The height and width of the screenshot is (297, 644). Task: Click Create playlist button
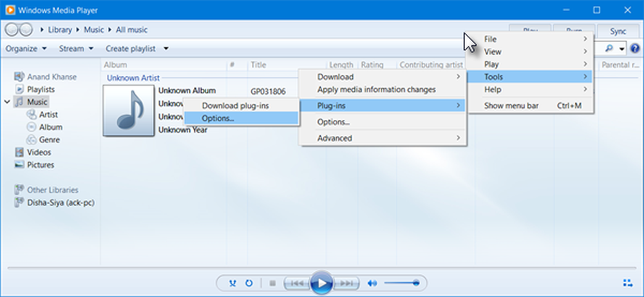131,48
